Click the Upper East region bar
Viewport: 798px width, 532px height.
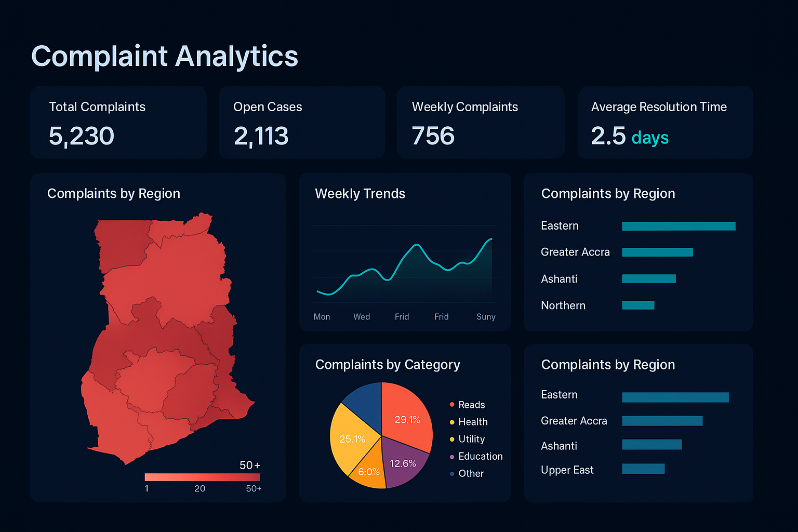click(643, 469)
